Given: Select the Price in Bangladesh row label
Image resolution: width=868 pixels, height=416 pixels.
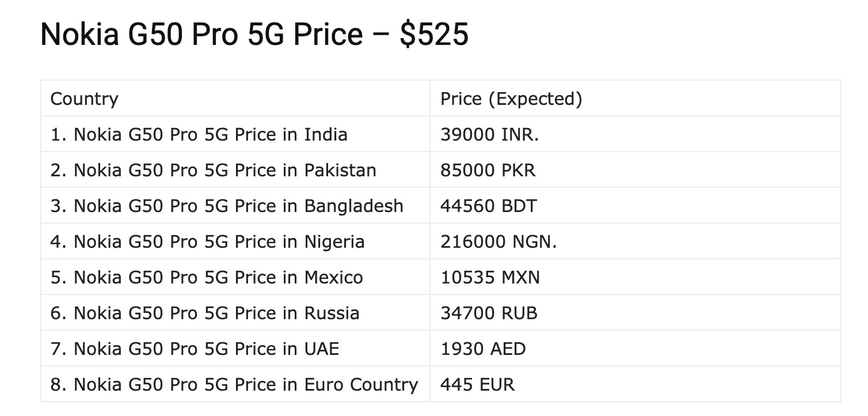Looking at the screenshot, I should point(227,206).
